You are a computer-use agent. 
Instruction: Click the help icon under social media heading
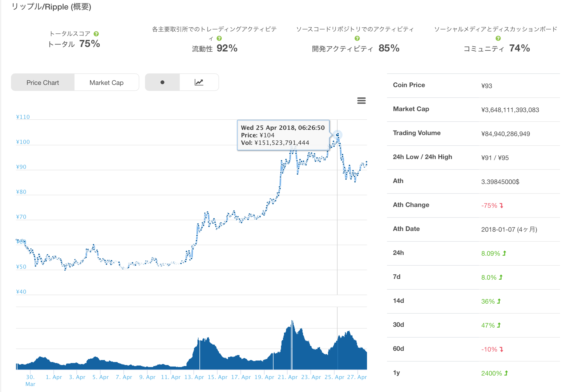click(x=498, y=38)
